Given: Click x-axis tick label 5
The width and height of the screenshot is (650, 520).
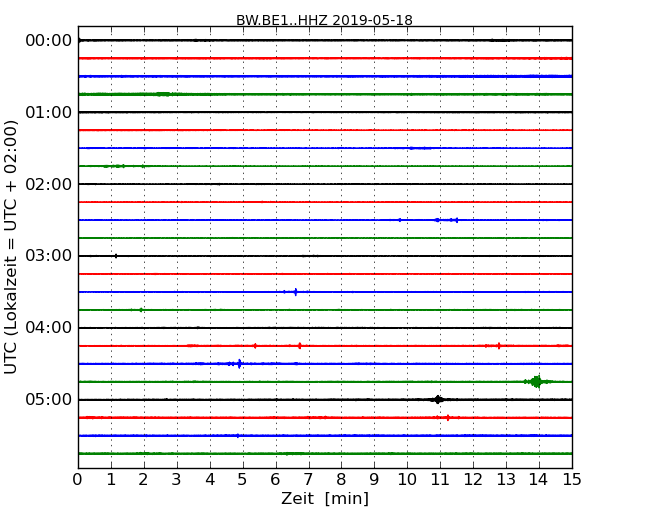Looking at the screenshot, I should point(243,480).
